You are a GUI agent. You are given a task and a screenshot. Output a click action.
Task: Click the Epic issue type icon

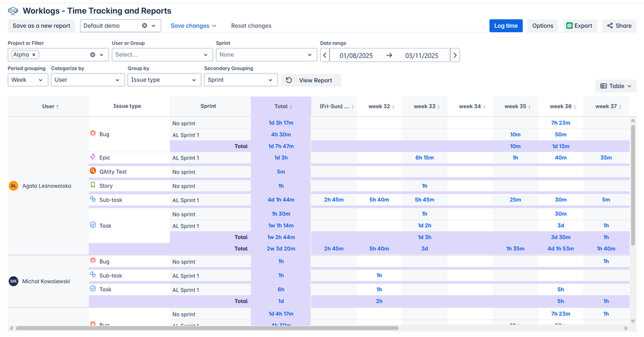[93, 158]
